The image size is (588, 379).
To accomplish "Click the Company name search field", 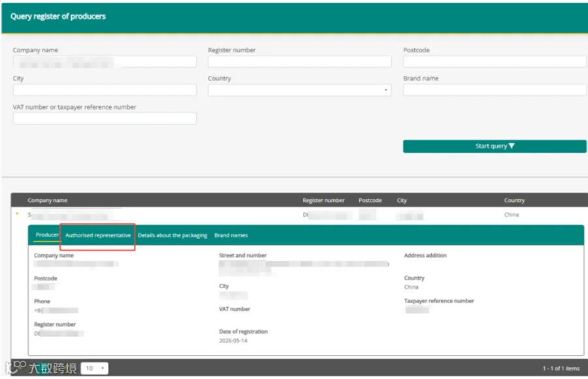I will tap(105, 62).
